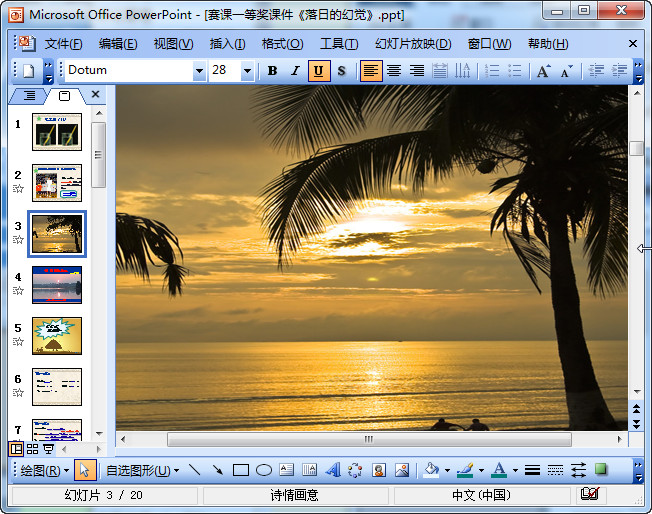652x514 pixels.
Task: Select the Rectangle drawing tool
Action: [x=240, y=470]
